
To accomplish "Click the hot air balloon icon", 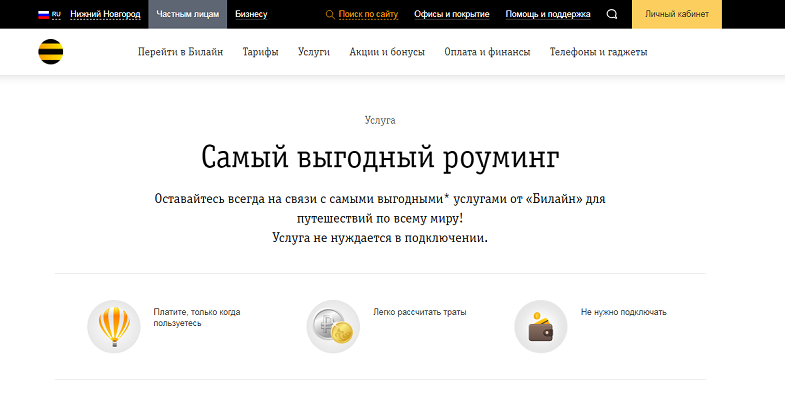I will coord(114,326).
